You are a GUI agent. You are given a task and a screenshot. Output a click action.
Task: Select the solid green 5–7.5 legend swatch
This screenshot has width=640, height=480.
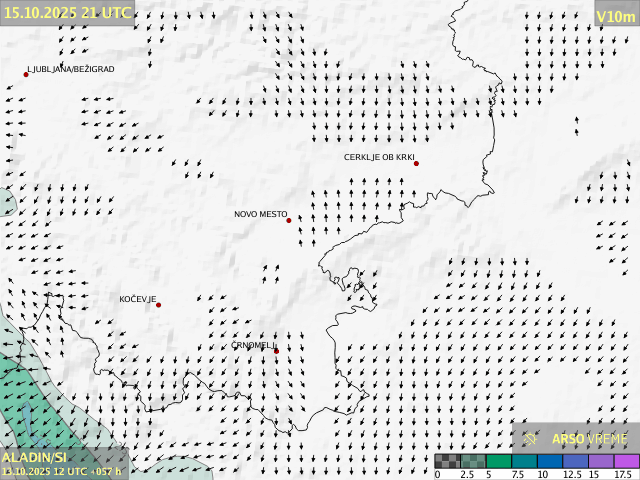(x=500, y=461)
